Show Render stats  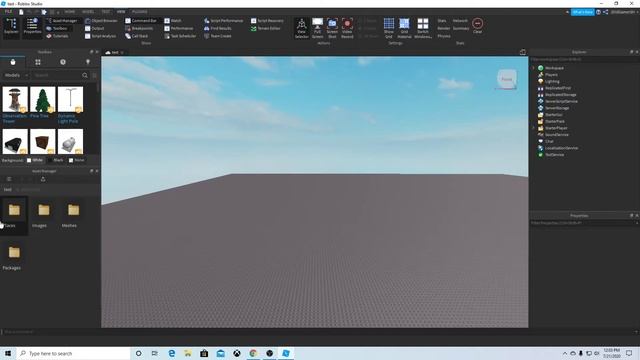(443, 28)
